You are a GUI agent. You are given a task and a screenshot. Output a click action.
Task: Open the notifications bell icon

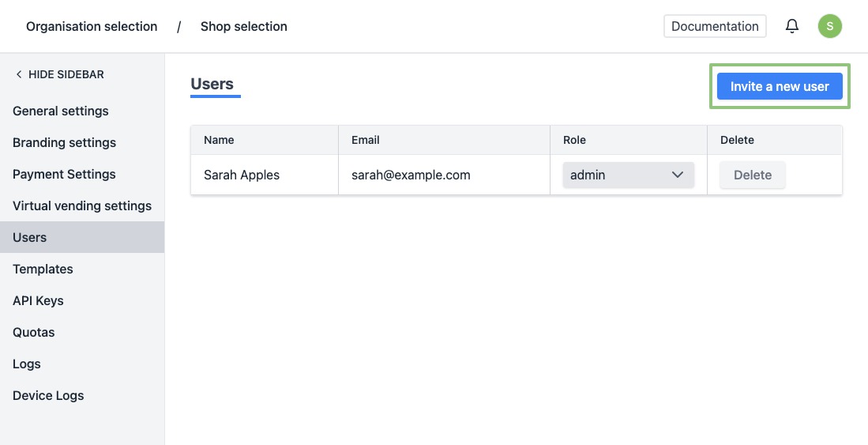[792, 26]
